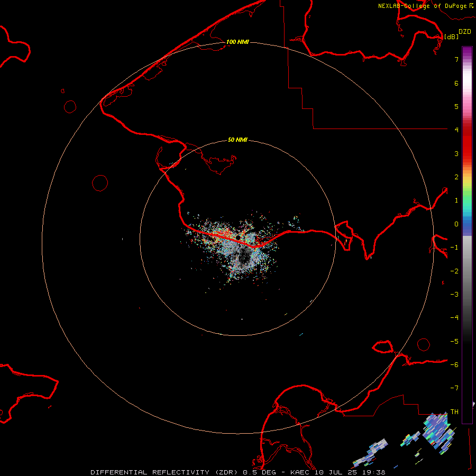Click the 0 value on the color scale
This screenshot has width=476, height=476.
456,224
